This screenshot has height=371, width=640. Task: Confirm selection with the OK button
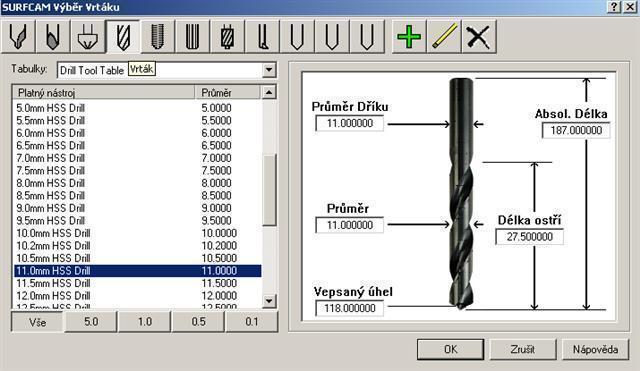451,349
